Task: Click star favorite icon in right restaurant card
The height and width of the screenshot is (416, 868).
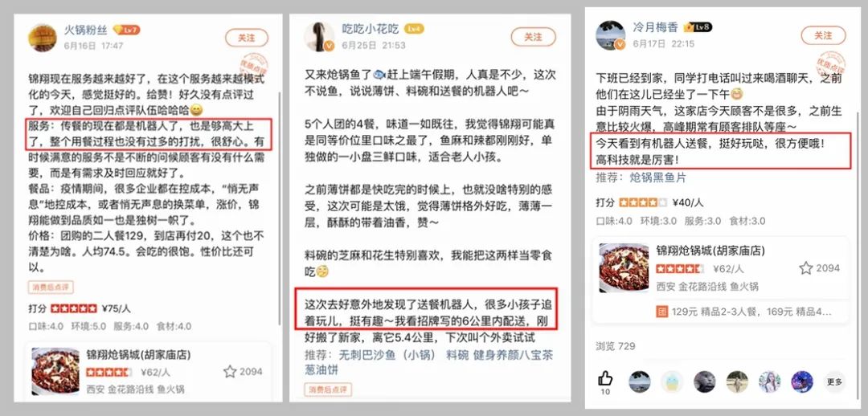Action: coord(805,268)
